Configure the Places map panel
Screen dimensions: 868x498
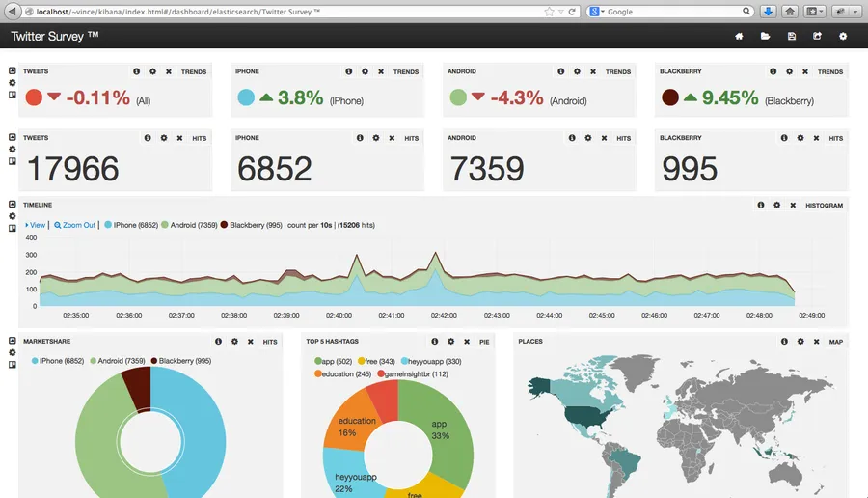(x=800, y=342)
